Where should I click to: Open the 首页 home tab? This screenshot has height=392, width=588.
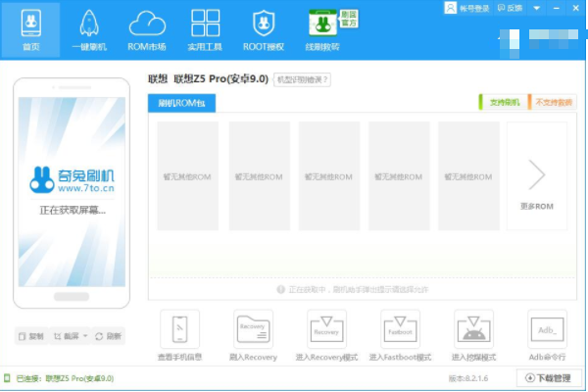[30, 30]
